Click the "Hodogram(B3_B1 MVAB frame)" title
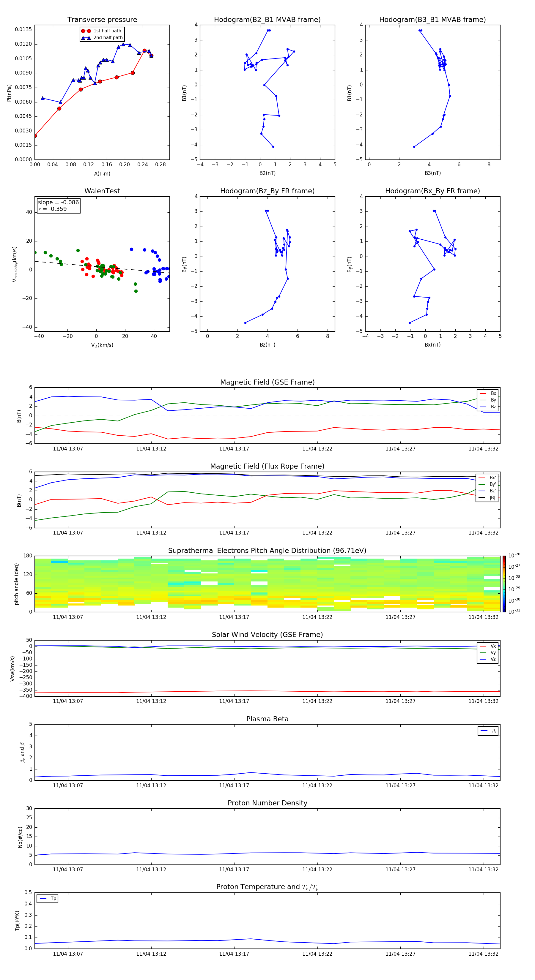The height and width of the screenshot is (980, 535). (x=432, y=19)
